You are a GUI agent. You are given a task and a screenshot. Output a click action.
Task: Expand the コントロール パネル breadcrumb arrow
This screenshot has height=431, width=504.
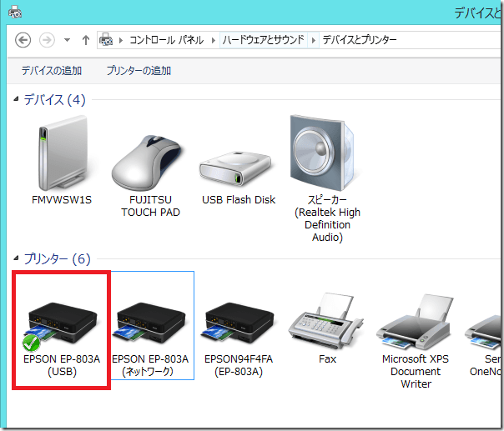(215, 40)
